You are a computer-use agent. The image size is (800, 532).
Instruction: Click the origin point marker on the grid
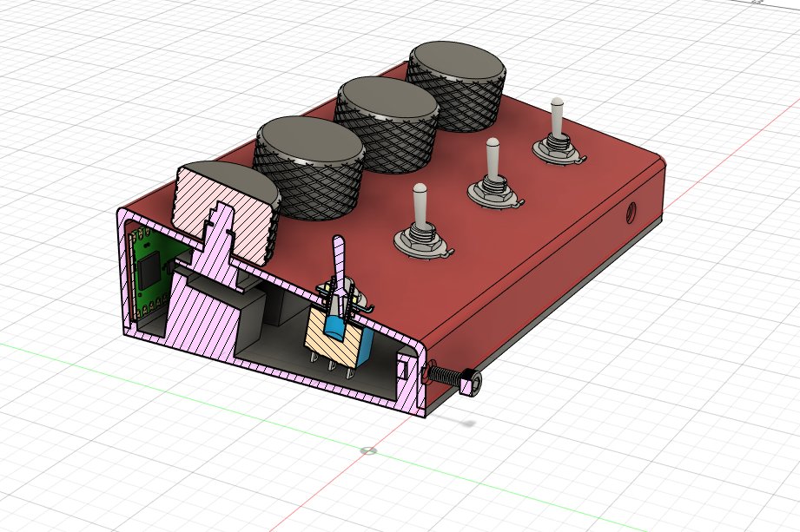coord(368,451)
